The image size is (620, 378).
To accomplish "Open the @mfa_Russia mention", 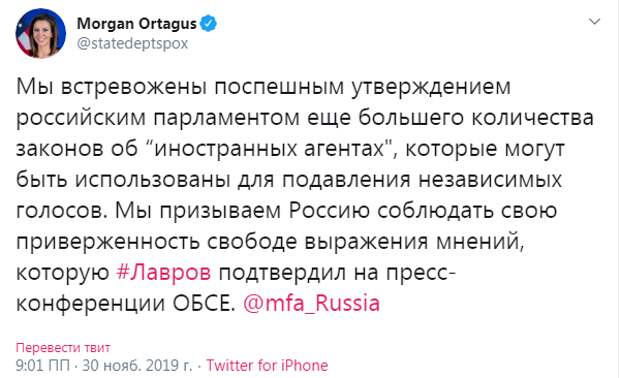I will [311, 304].
